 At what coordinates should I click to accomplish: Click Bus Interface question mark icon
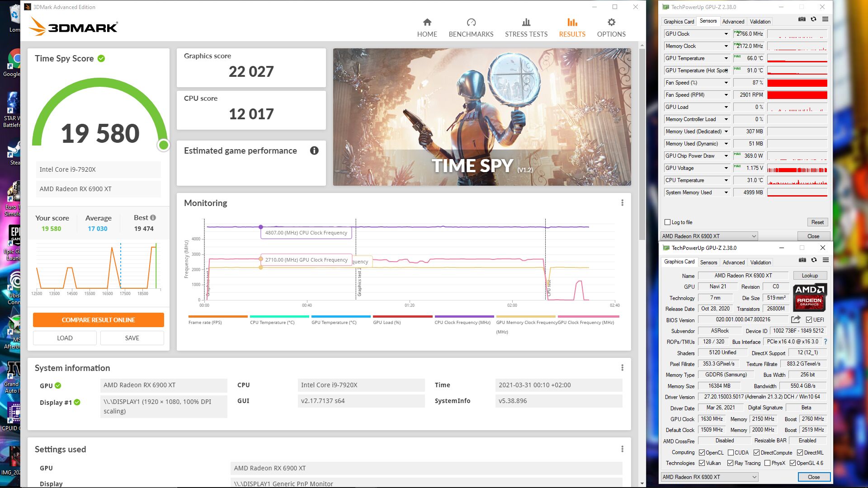pyautogui.click(x=826, y=342)
